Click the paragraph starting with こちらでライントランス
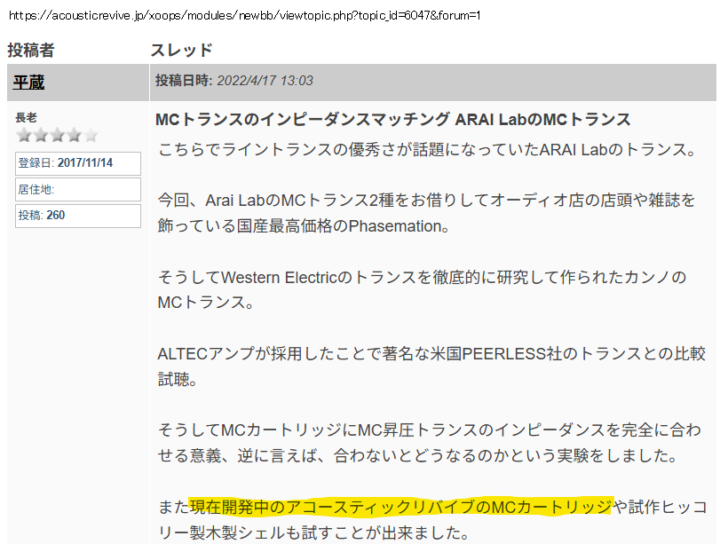 [x=427, y=150]
